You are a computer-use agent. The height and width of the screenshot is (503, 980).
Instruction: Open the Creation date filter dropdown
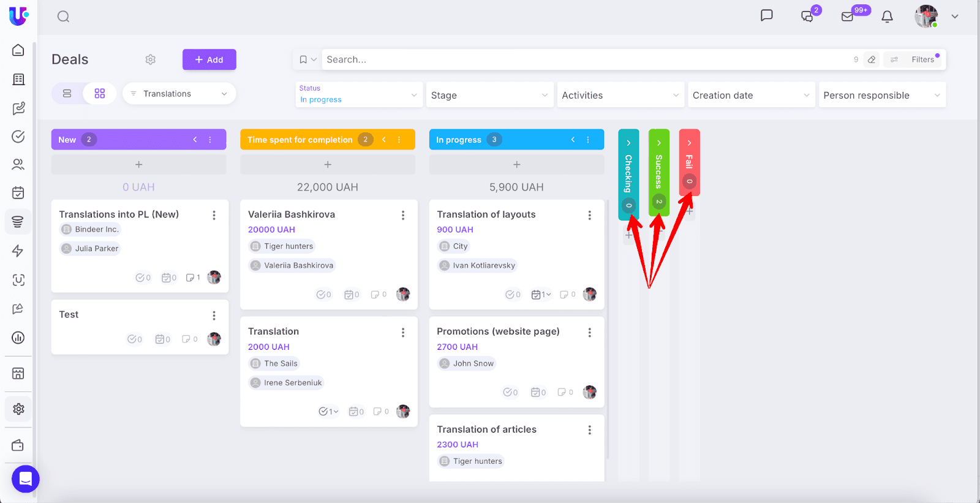[752, 95]
